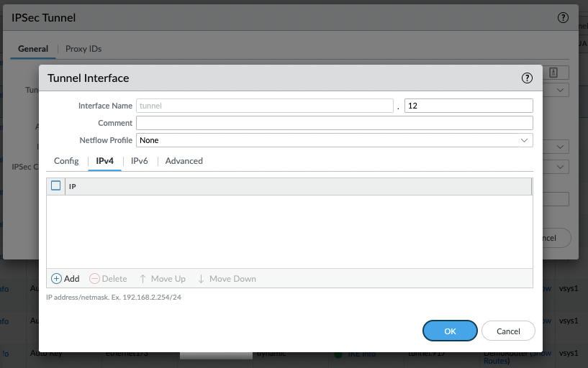
Task: Open the Advanced tab
Action: 184,161
